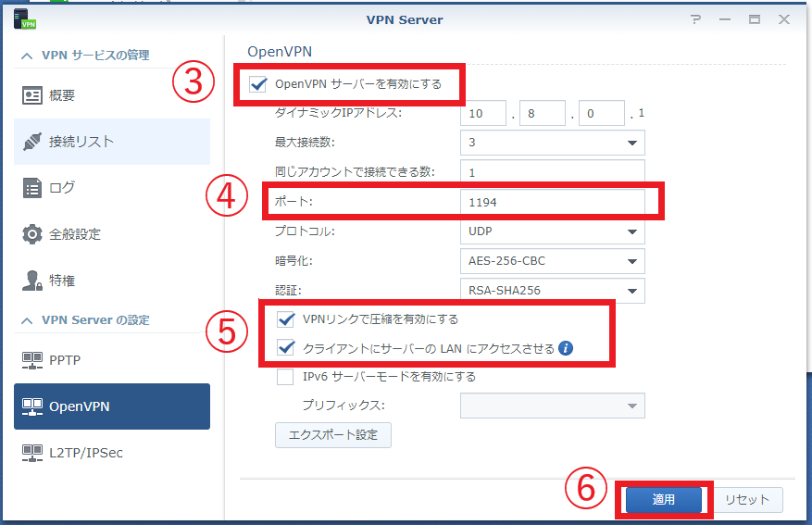Viewport: 812px width, 525px height.
Task: Click the PPTP network icon
Action: [x=32, y=360]
